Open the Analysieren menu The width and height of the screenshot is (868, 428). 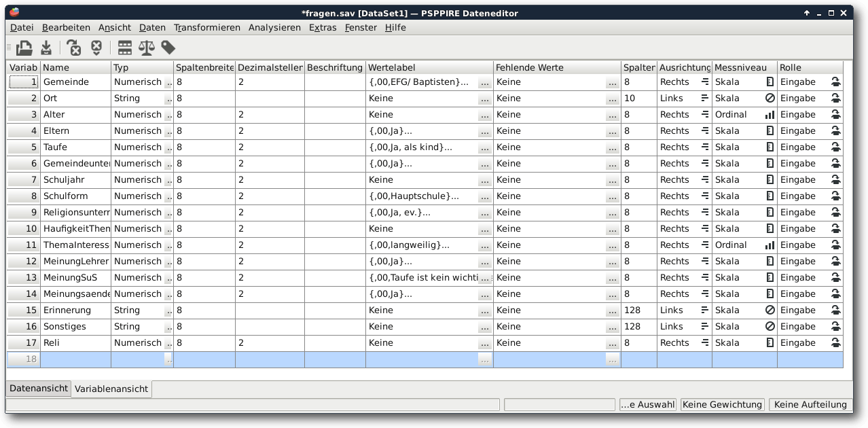coord(274,27)
